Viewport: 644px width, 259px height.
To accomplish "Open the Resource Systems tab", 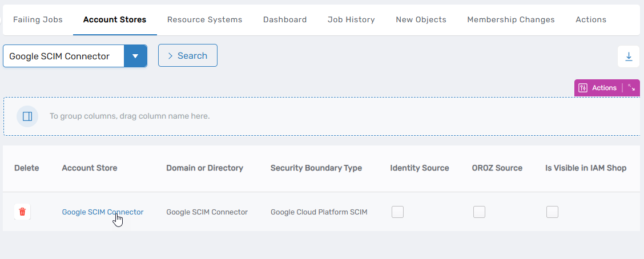I will [x=204, y=19].
